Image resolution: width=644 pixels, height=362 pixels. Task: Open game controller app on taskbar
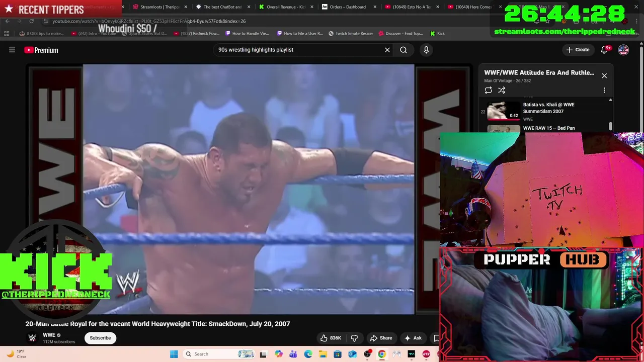[396, 354]
